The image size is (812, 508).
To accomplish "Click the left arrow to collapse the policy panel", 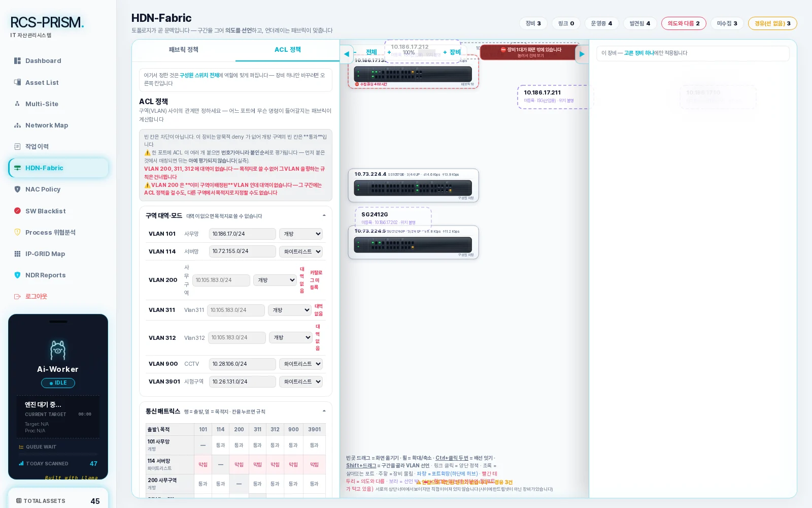I will 347,54.
